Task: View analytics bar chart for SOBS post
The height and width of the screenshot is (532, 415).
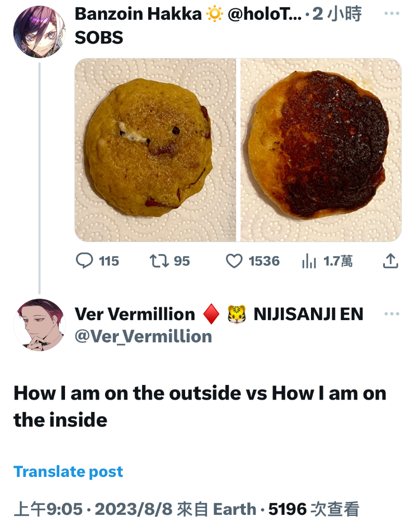Action: (x=309, y=261)
